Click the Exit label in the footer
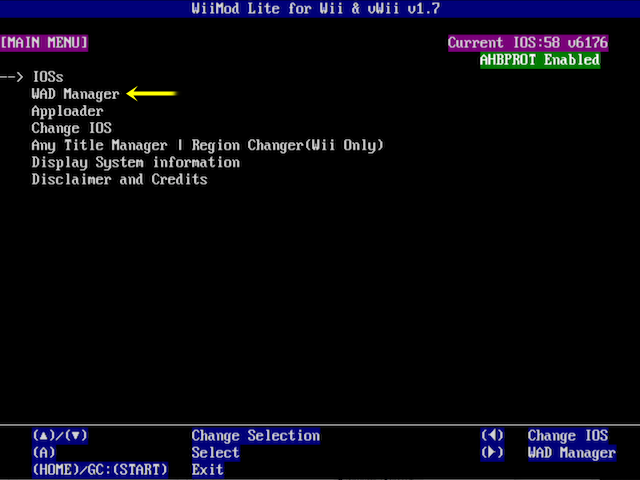Screen dimensions: 640x480 coord(208,469)
